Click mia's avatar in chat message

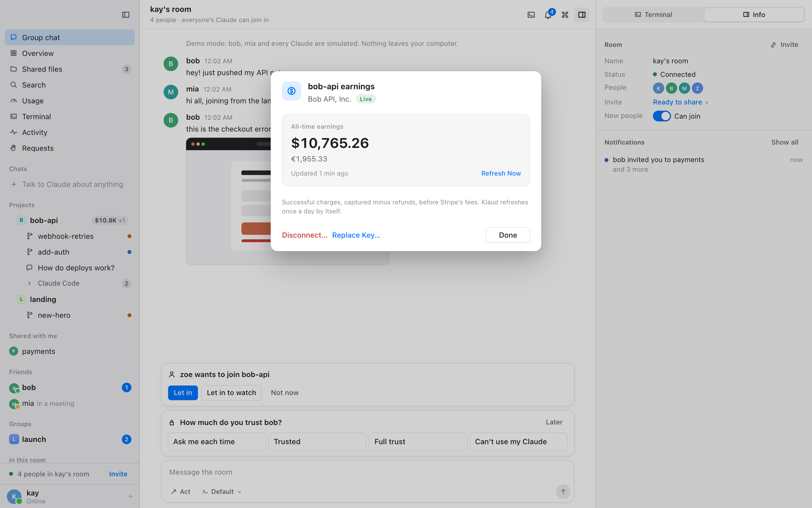click(171, 92)
